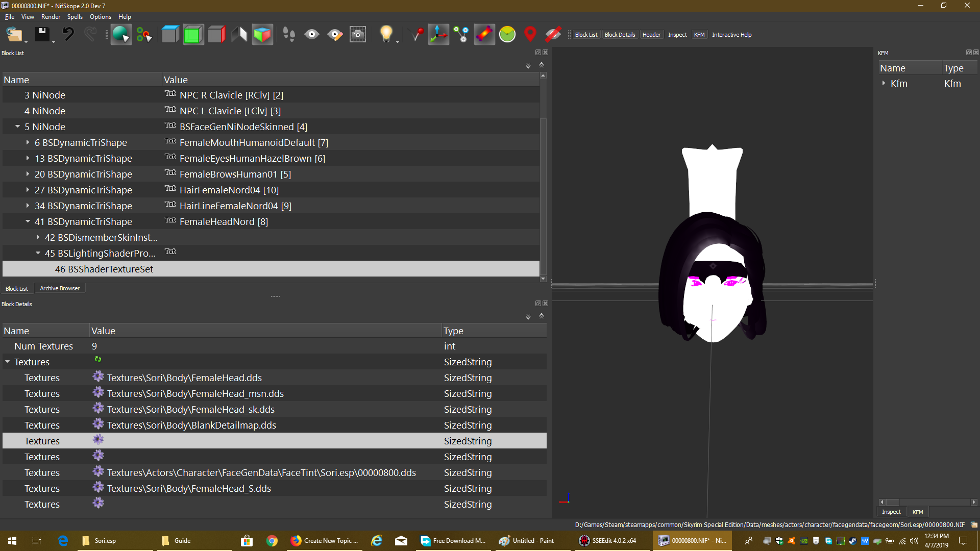Click the walk footsteps view icon
The width and height of the screenshot is (980, 551).
(x=289, y=35)
